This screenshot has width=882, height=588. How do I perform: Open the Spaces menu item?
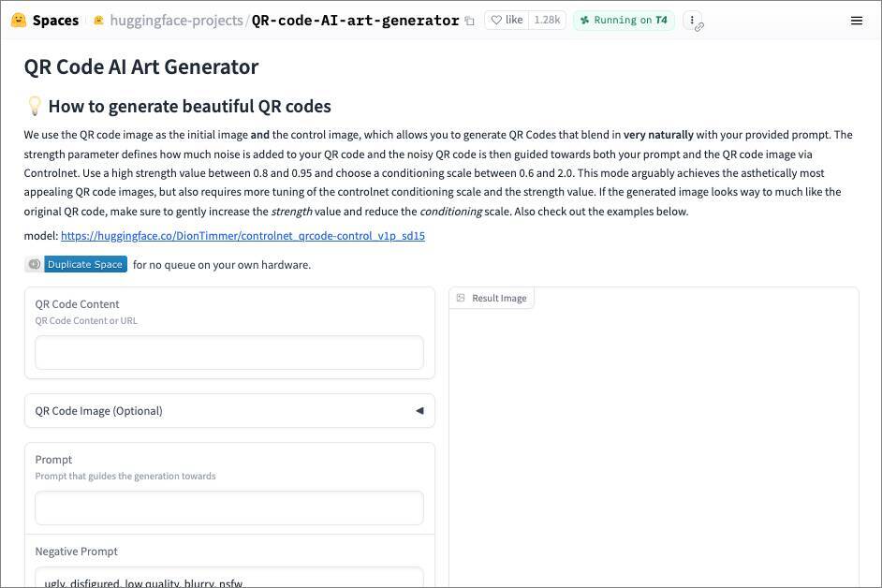[55, 20]
